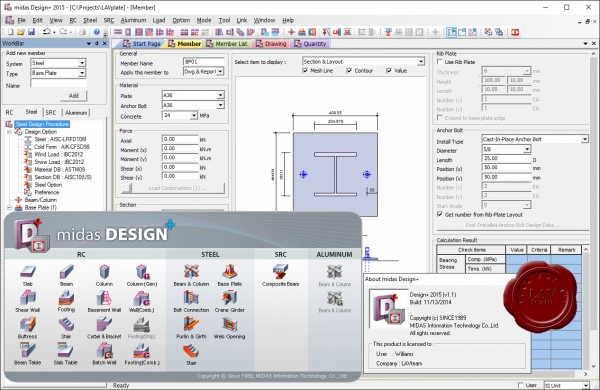The image size is (600, 390).
Task: Open the Corbel & Bracket module
Action: click(104, 325)
